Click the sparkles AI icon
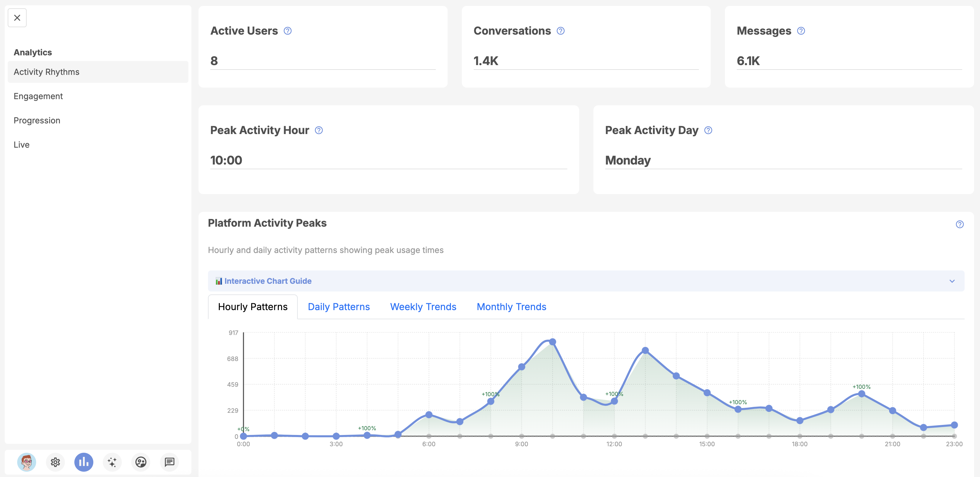This screenshot has height=477, width=980. 112,462
